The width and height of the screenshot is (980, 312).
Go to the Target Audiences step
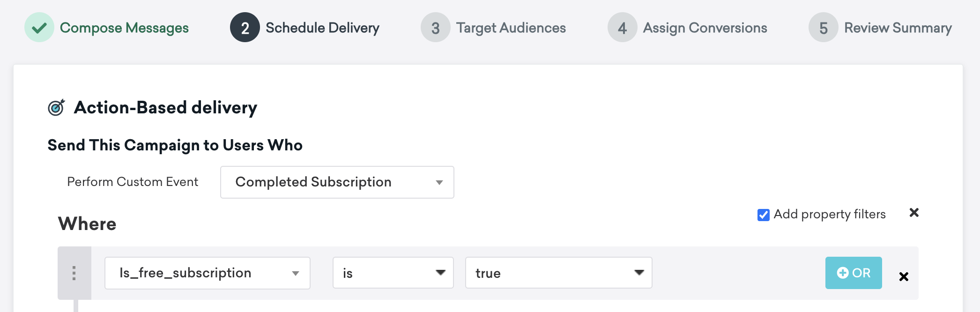click(511, 28)
